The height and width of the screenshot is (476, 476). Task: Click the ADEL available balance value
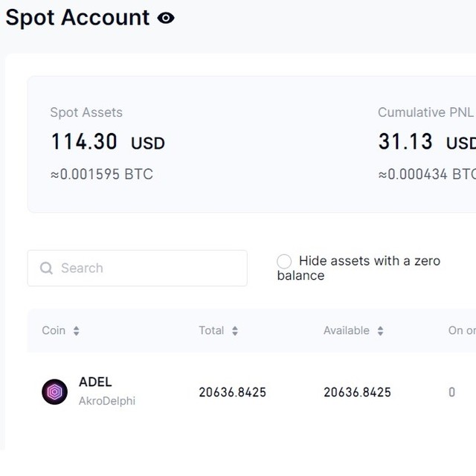357,392
